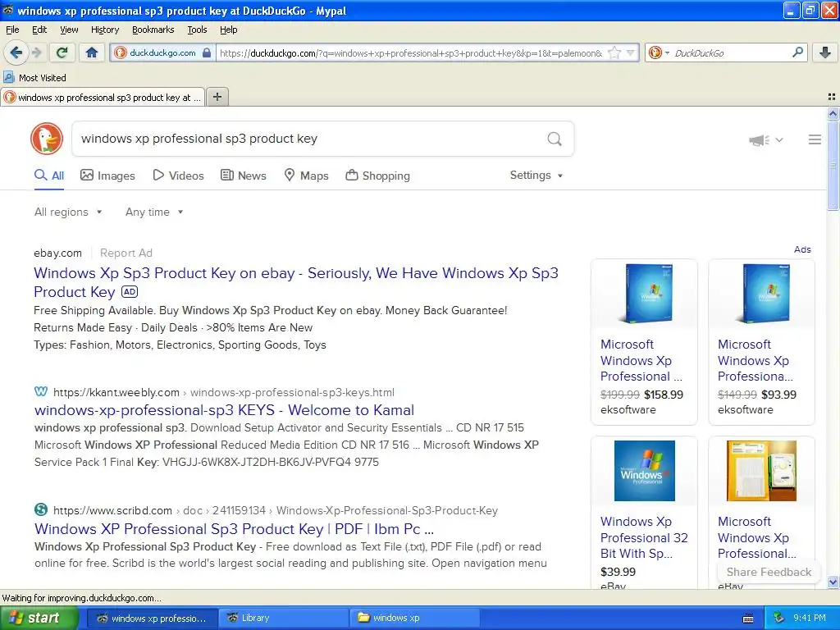Click the Scribd favicon beside scribd.com URL
This screenshot has height=630, width=840.
pyautogui.click(x=41, y=509)
